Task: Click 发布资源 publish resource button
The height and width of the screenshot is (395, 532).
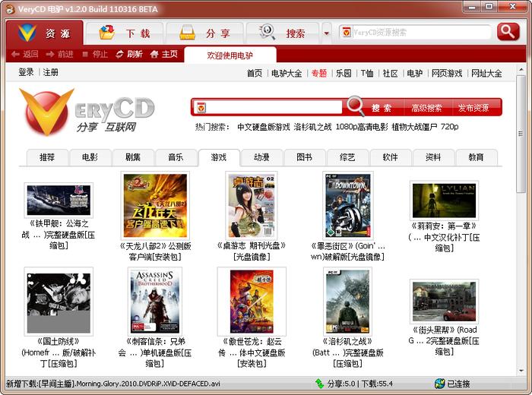Action: [473, 108]
